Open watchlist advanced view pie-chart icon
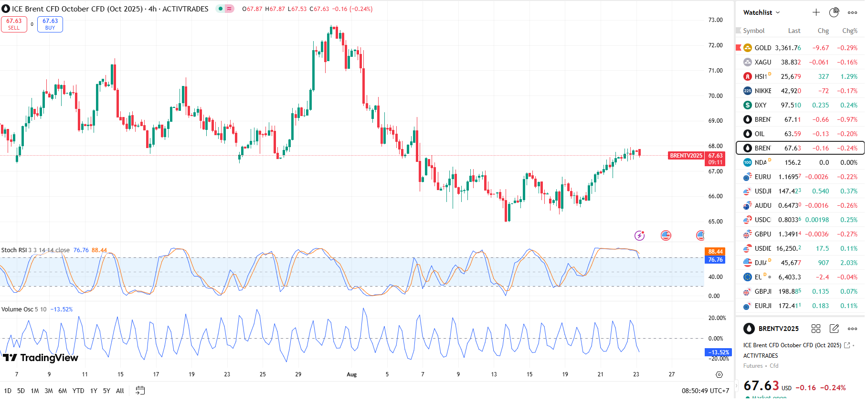 (834, 12)
